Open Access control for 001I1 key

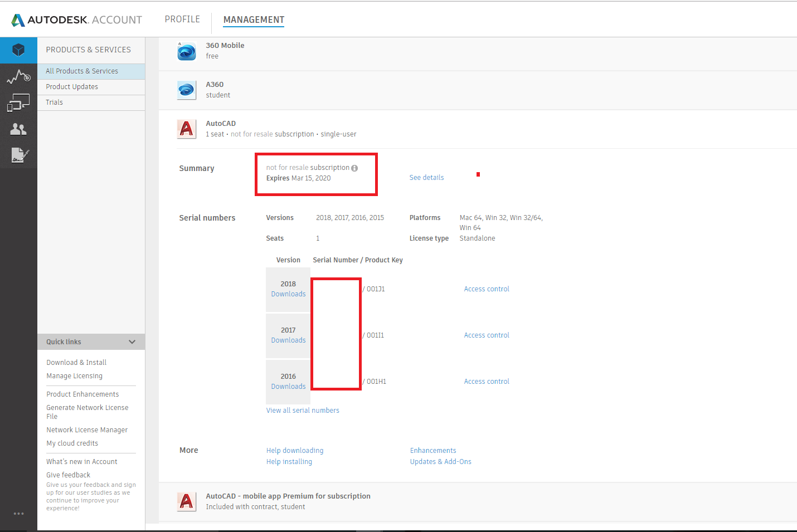click(x=487, y=335)
